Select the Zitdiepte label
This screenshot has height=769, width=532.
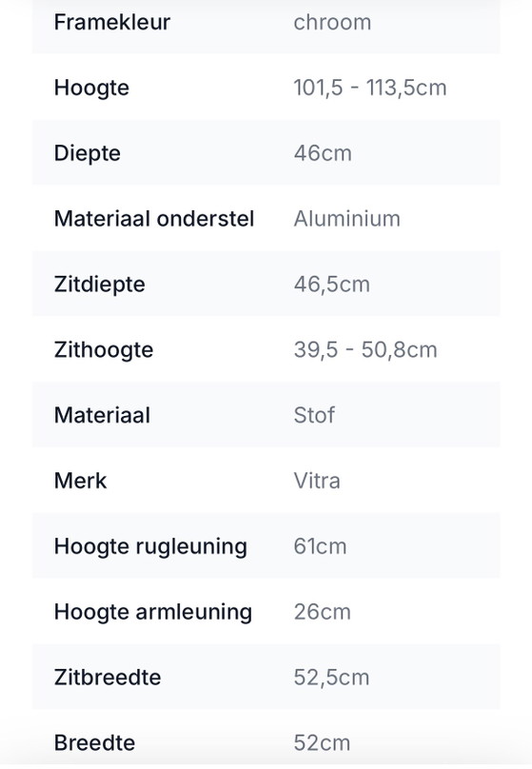pyautogui.click(x=100, y=285)
